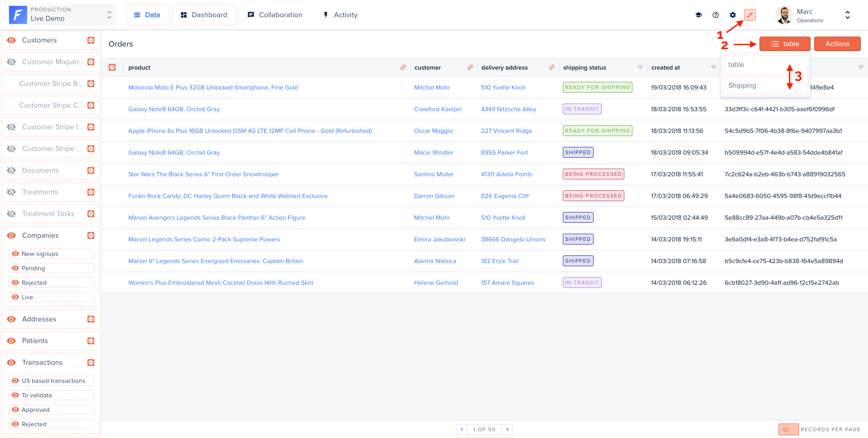
Task: Open the orange table view dropdown
Action: click(784, 44)
